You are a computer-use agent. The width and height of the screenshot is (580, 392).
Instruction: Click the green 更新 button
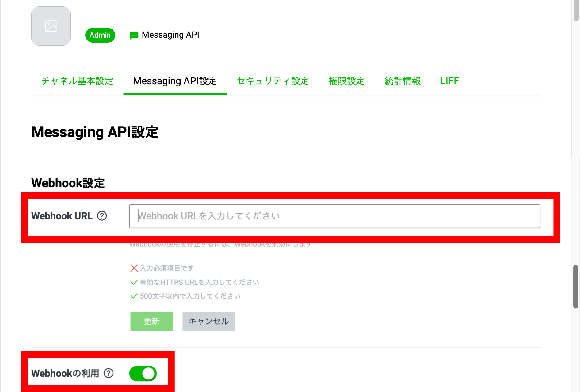click(x=152, y=322)
